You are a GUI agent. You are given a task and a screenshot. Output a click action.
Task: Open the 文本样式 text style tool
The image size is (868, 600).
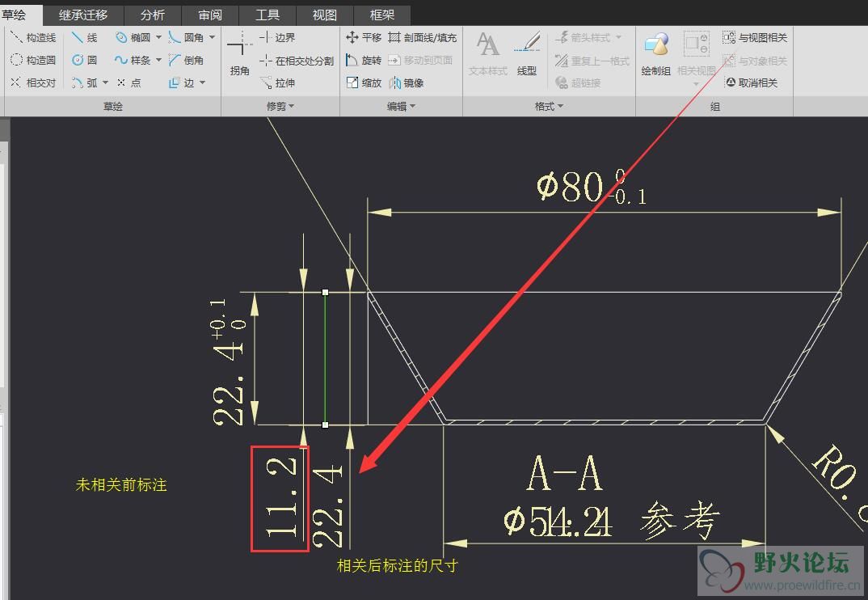(x=487, y=53)
